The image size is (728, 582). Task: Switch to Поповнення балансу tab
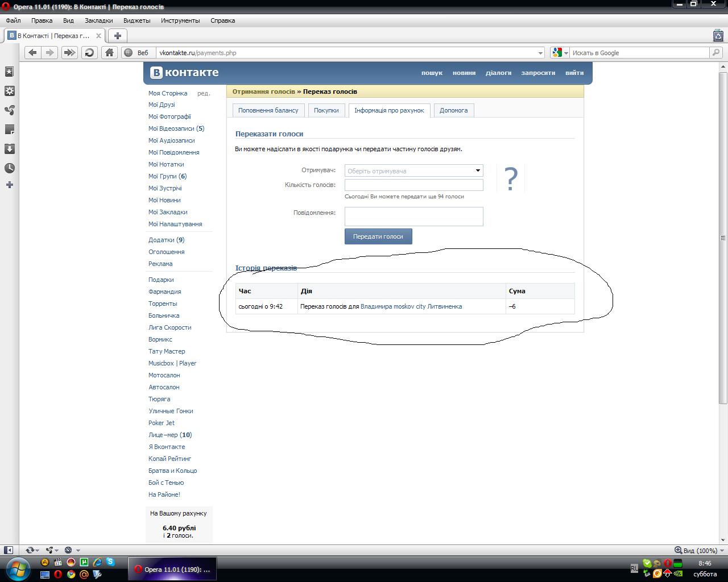[x=268, y=110]
